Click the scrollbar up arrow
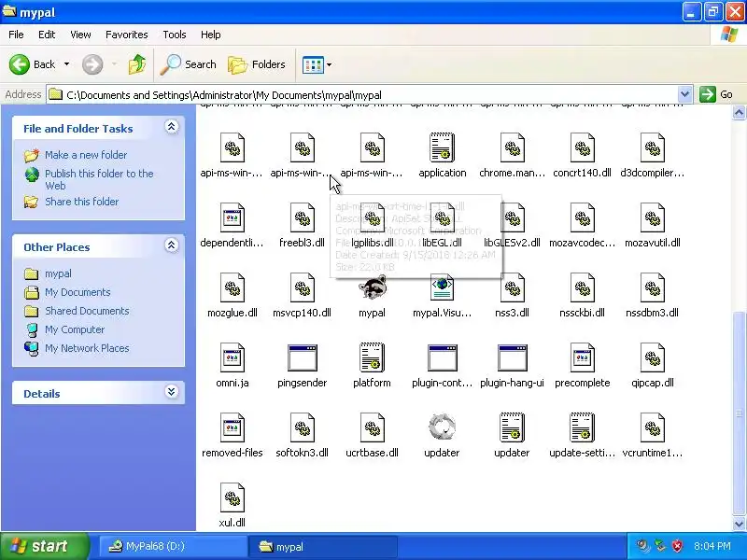The height and width of the screenshot is (560, 747). (739, 113)
